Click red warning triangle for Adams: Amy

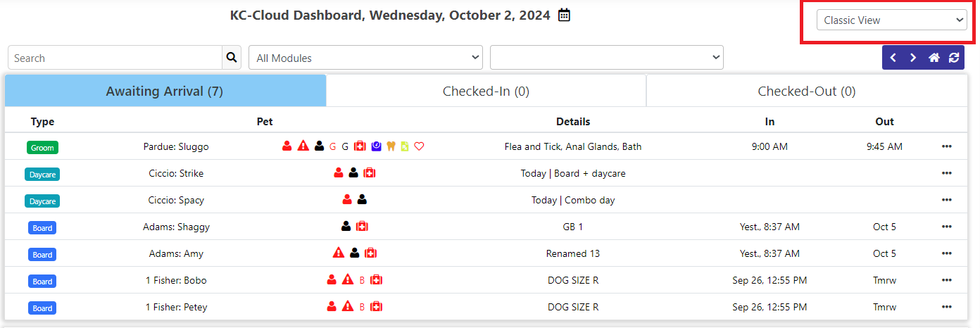coord(339,253)
